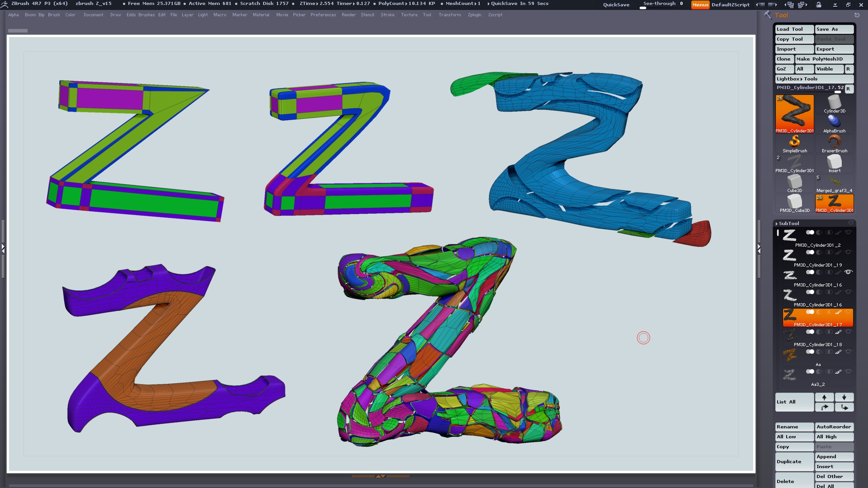Collapse the SubTool panel header
Image resolution: width=868 pixels, height=488 pixels.
coord(789,223)
